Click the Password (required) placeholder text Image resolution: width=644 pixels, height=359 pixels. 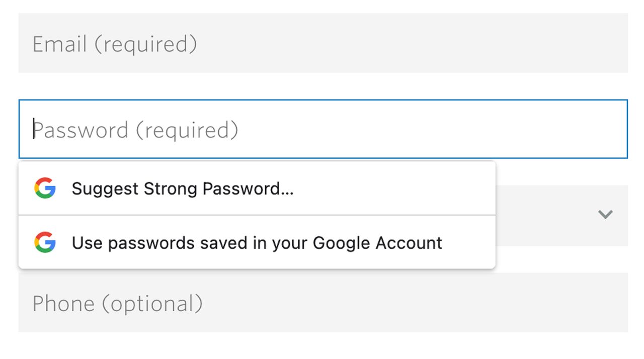tap(135, 131)
